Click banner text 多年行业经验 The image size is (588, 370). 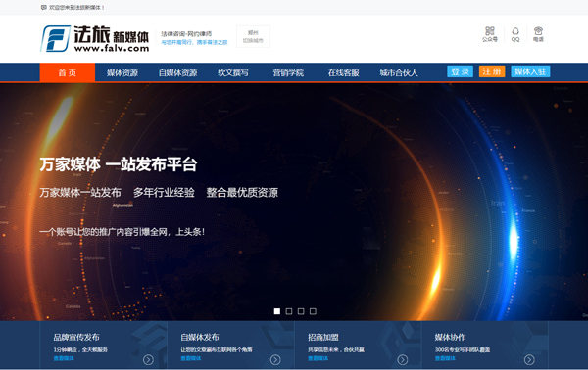tap(164, 193)
